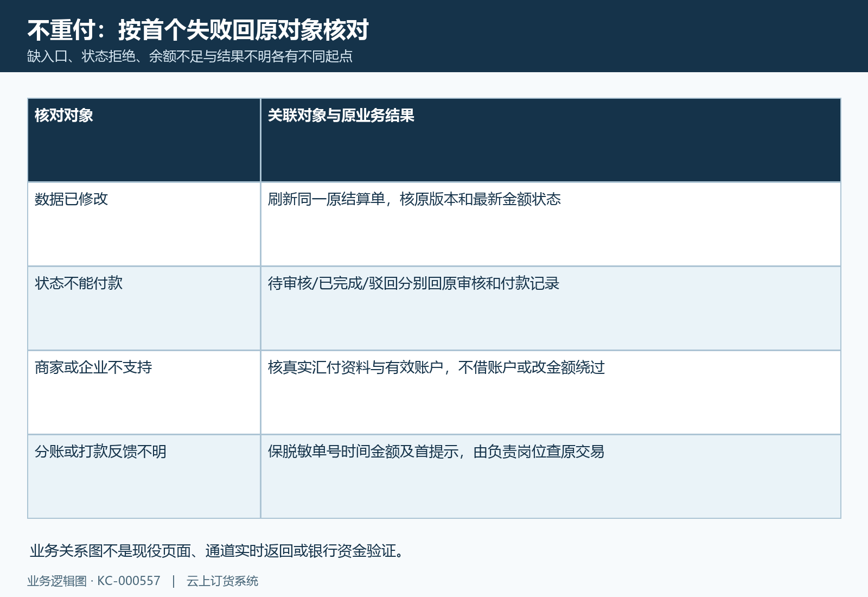Click the title 不重付：按首个失败回原对象核对
Viewport: 868px width, 597px height.
pos(198,30)
